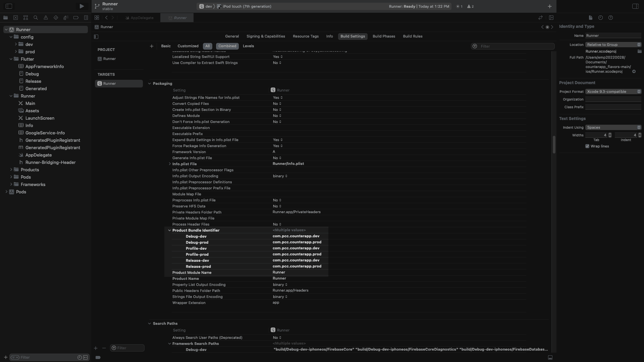Open GoogleService-Info in the navigator

tap(45, 133)
